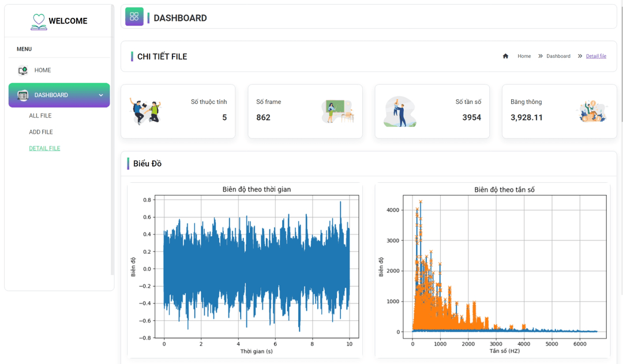
Task: Click the father lifting child illustration
Action: tap(400, 112)
